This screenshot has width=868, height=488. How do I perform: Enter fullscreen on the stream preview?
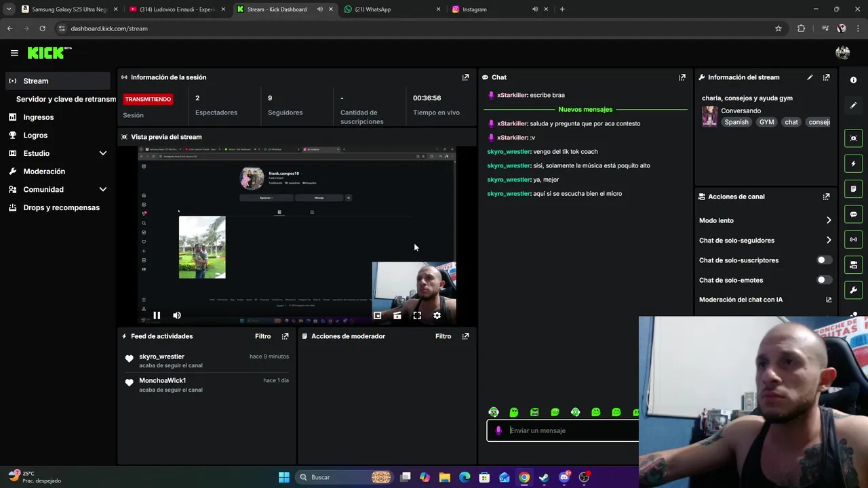pyautogui.click(x=417, y=315)
